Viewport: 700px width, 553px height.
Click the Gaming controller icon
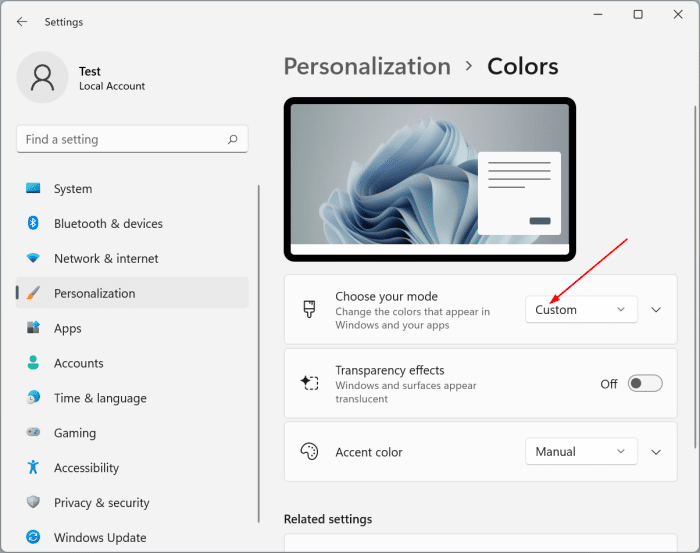(33, 432)
